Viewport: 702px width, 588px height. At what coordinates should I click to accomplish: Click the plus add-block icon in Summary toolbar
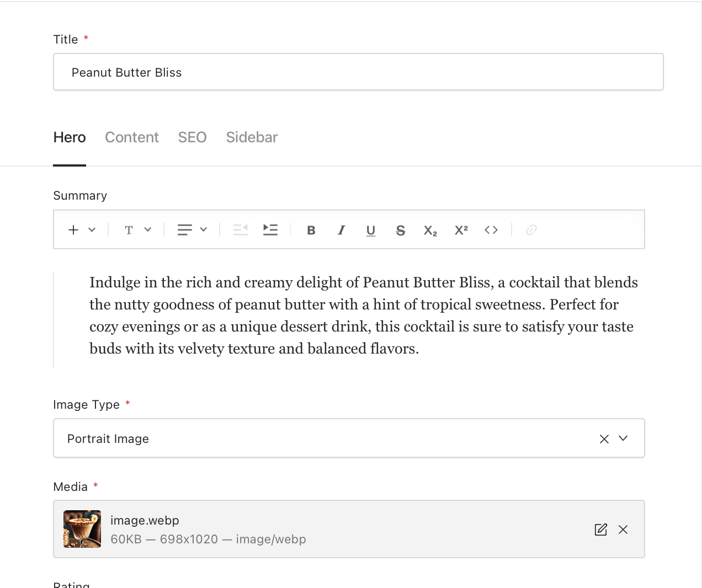(x=73, y=229)
